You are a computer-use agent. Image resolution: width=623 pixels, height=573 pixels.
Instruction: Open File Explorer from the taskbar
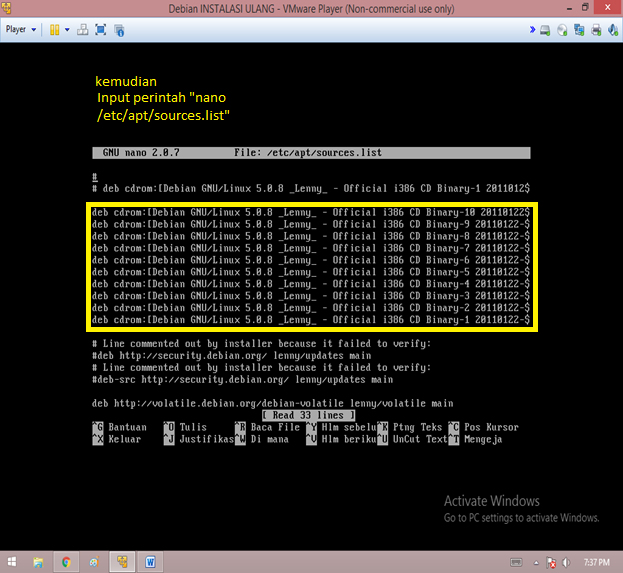38,562
